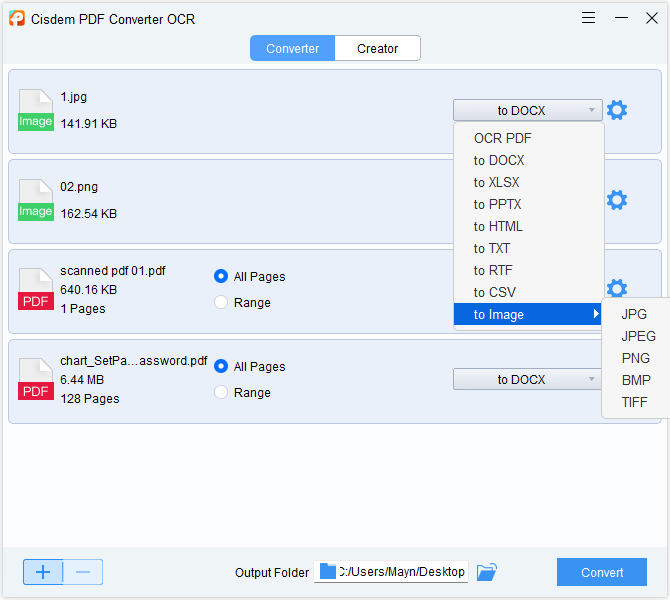Image resolution: width=670 pixels, height=600 pixels.
Task: Minimize the Cisdem PDF Converter window
Action: click(x=621, y=18)
